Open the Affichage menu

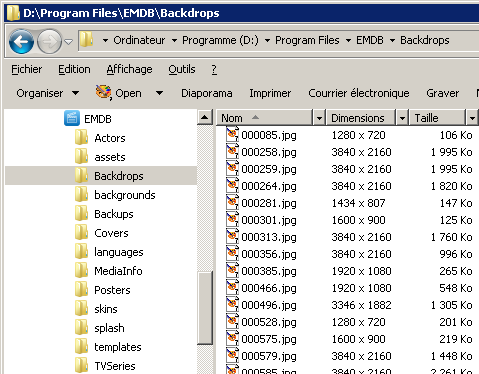(x=129, y=69)
